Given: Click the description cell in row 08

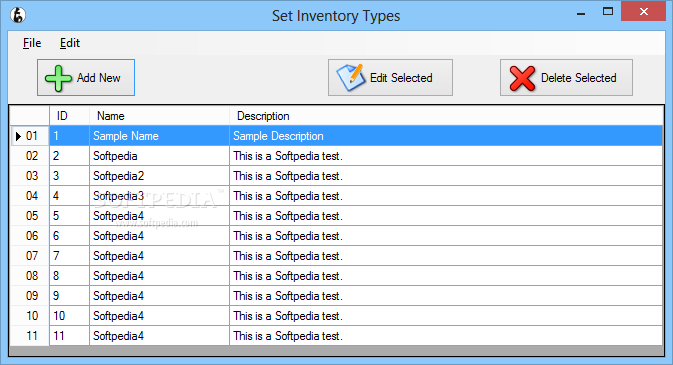Looking at the screenshot, I should [x=446, y=276].
